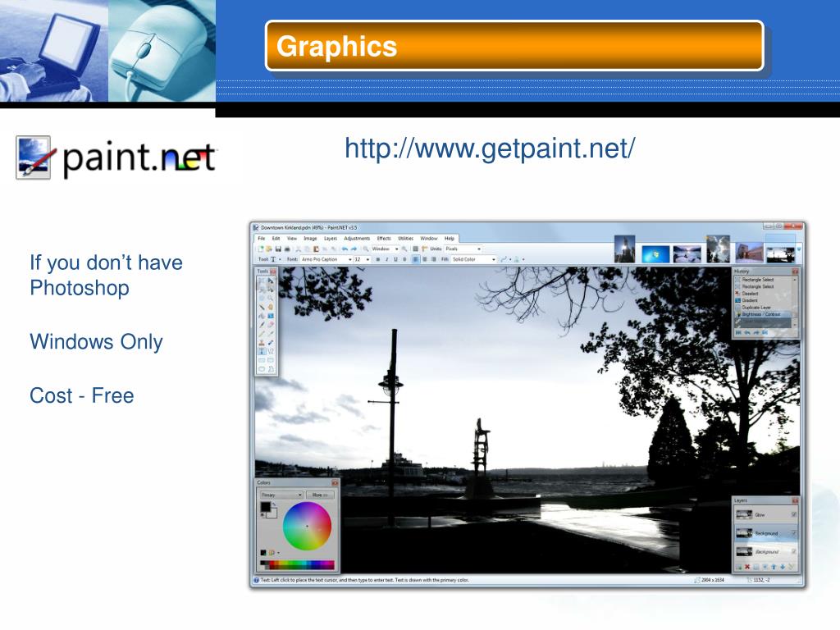The image size is (840, 630).
Task: Click the Add New Layer icon
Action: [x=739, y=567]
